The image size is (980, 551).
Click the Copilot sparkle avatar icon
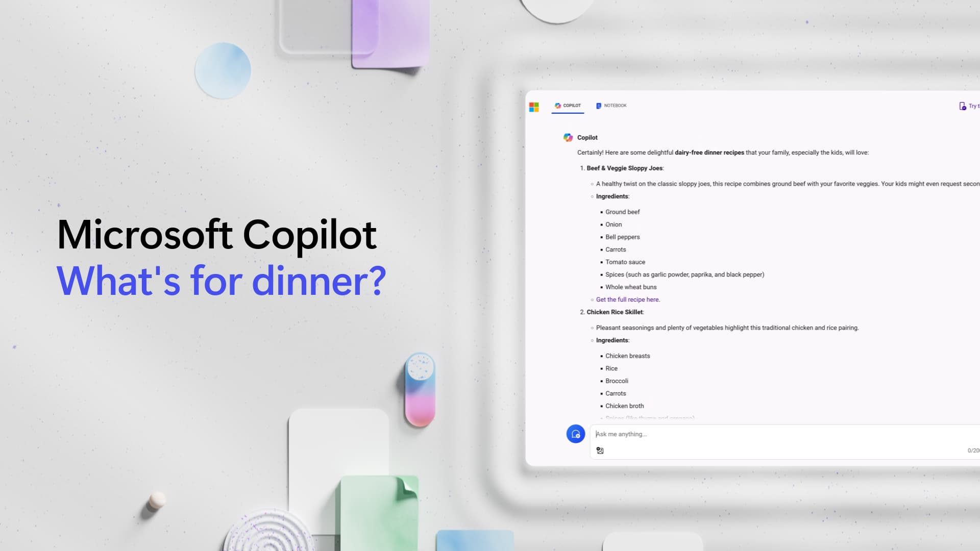pyautogui.click(x=568, y=137)
